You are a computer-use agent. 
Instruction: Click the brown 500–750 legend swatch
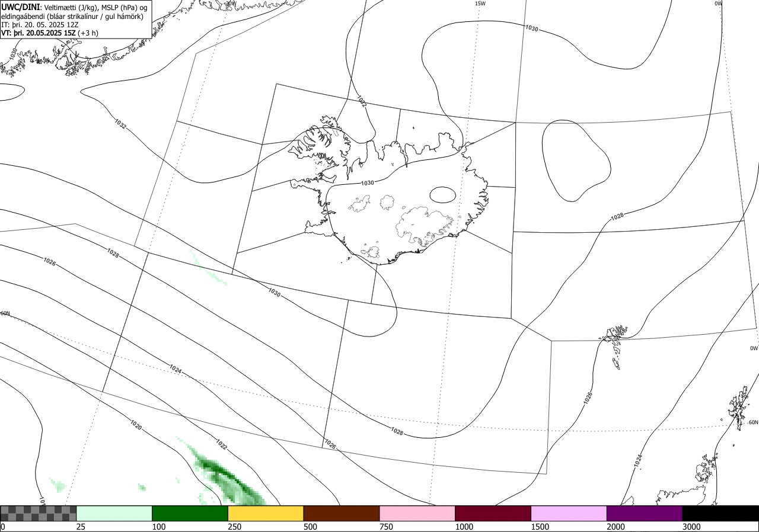point(342,513)
